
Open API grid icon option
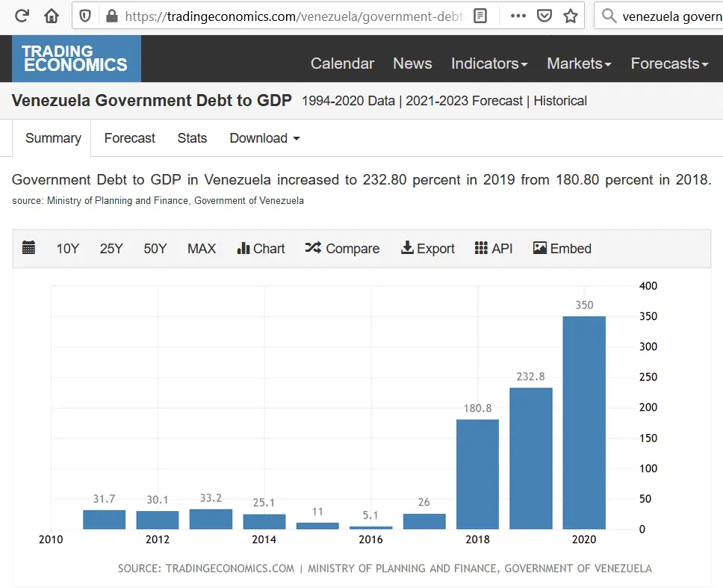click(x=494, y=249)
